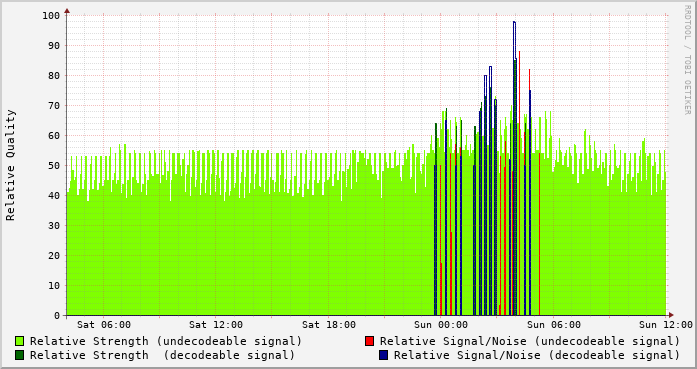Click the Sun 12:00 time axis label

[x=666, y=325]
